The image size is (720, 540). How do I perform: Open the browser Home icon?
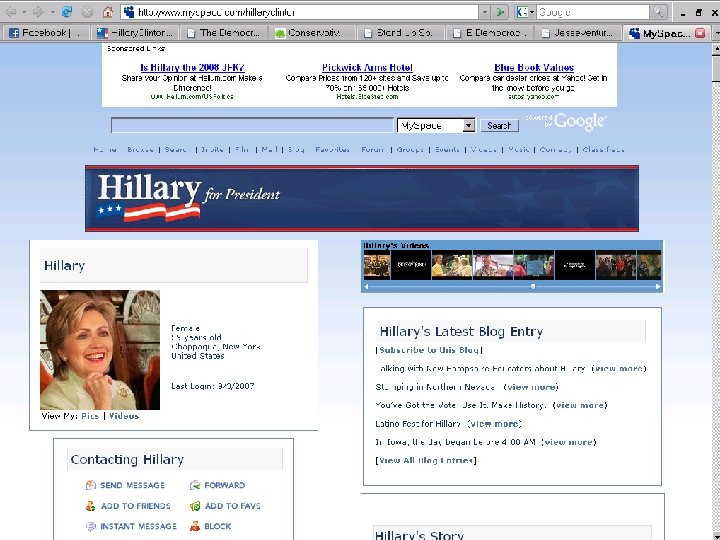coord(108,12)
